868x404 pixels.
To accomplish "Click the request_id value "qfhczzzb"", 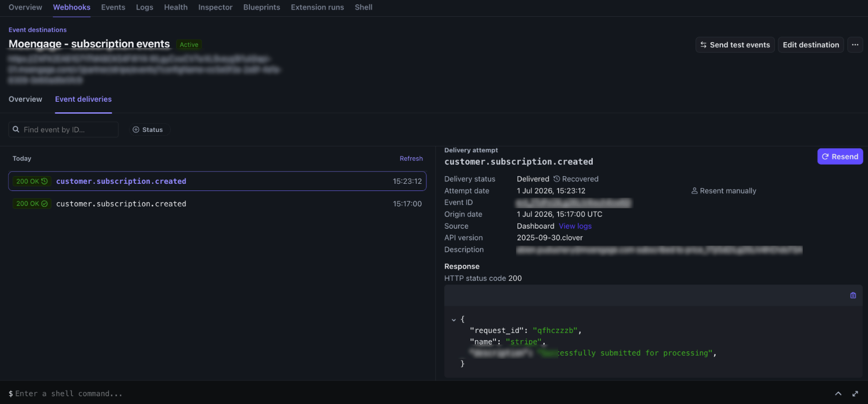I will [555, 331].
